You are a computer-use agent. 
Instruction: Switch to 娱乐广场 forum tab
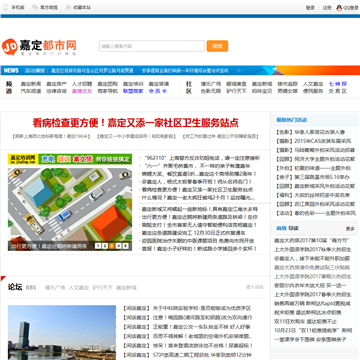(55, 288)
